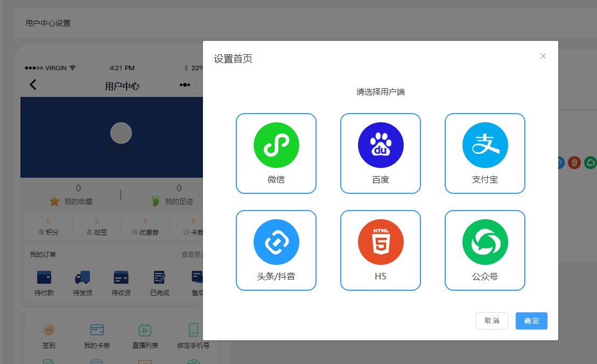The width and height of the screenshot is (597, 364).
Task: Click the 哒豆 counter
Action: tap(97, 227)
